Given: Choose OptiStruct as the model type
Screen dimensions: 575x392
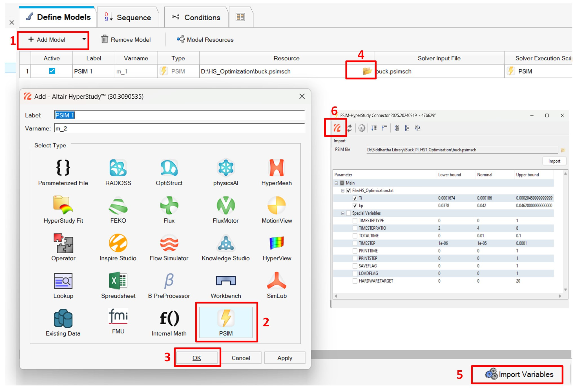Looking at the screenshot, I should 169,172.
